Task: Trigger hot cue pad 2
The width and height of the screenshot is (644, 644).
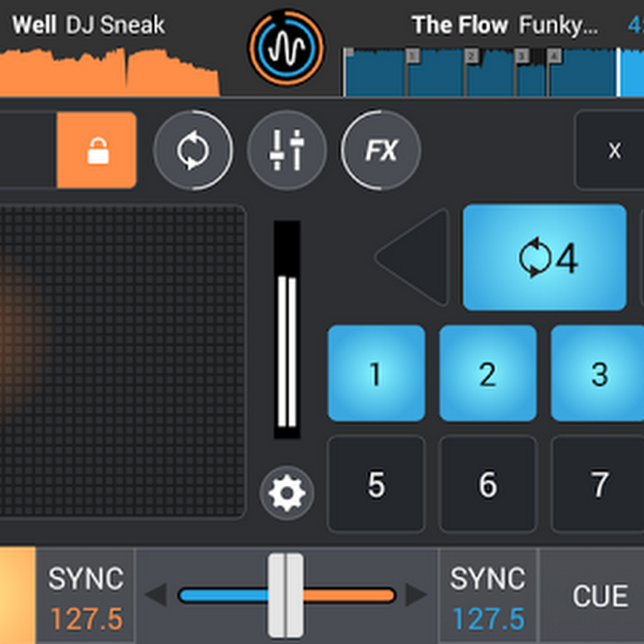Action: coord(488,374)
